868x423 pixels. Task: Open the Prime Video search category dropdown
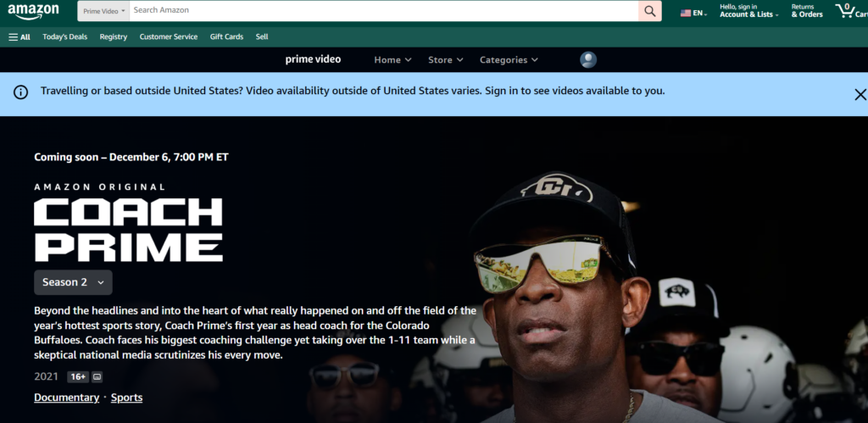click(104, 11)
